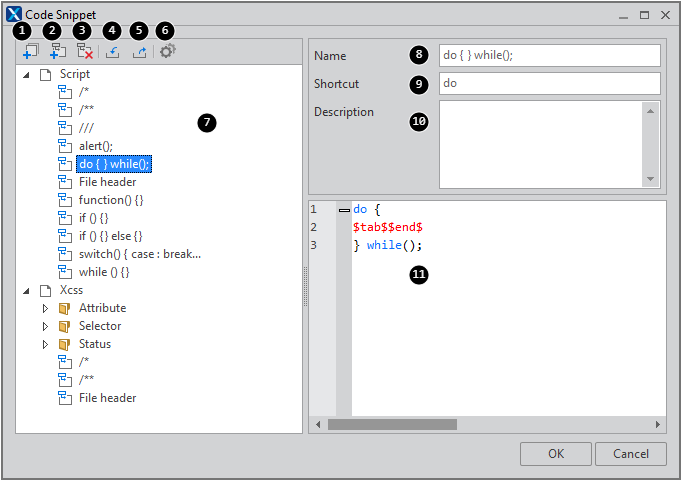Click into the Shortcut input field
This screenshot has height=481, width=682.
(x=549, y=83)
